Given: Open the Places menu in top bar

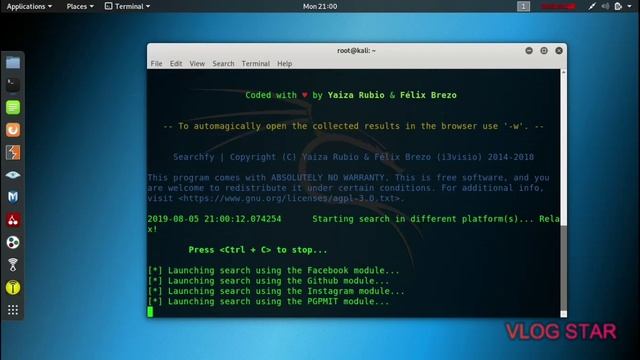Looking at the screenshot, I should (80, 6).
